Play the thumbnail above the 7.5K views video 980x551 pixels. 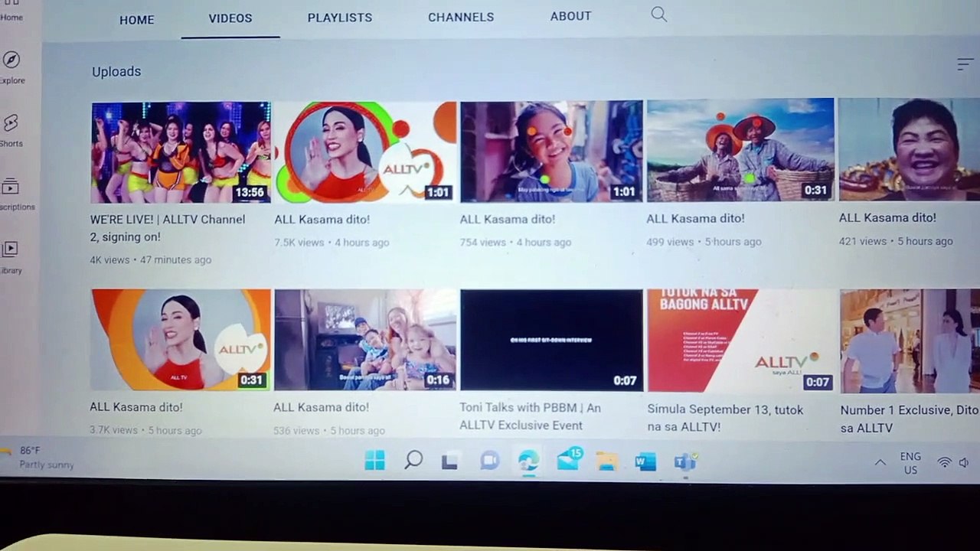tap(365, 152)
